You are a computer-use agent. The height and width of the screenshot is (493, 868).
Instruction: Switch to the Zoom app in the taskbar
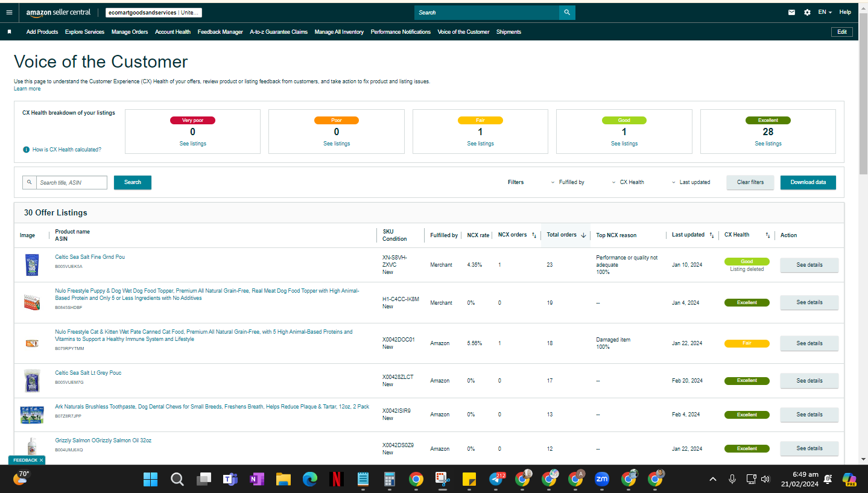(602, 479)
